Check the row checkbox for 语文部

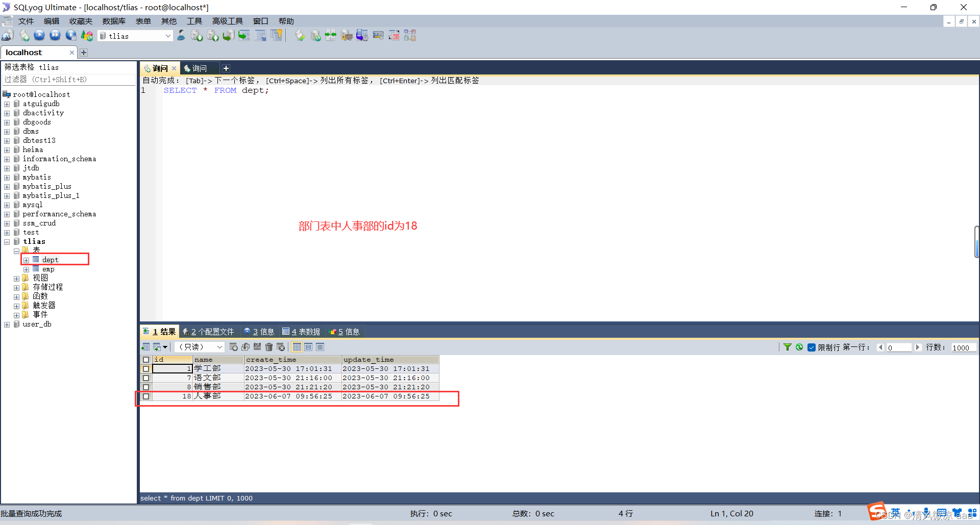tap(146, 378)
